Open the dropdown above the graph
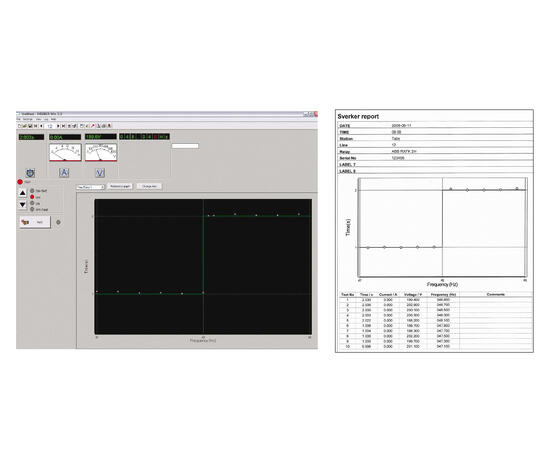Screen dimensions: 550x450 pyautogui.click(x=90, y=187)
